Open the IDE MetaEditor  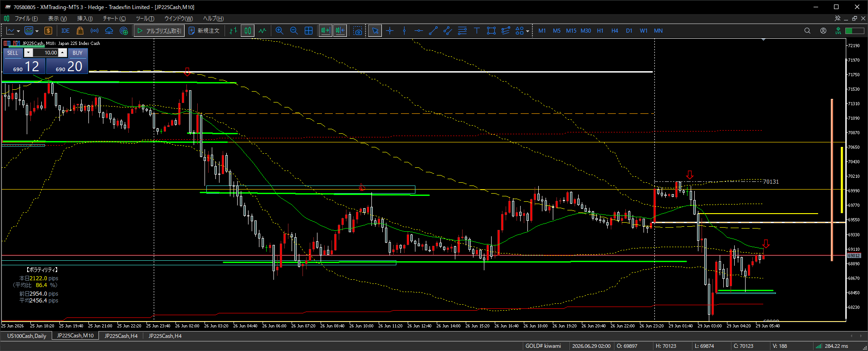coord(65,31)
